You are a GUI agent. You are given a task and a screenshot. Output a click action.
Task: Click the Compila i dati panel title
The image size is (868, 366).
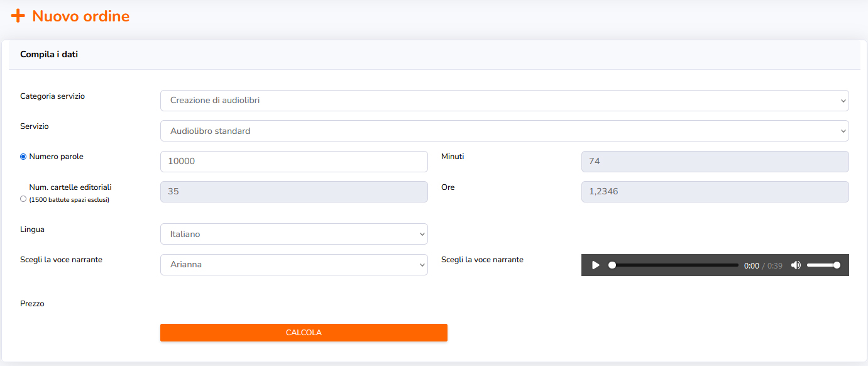pyautogui.click(x=49, y=55)
